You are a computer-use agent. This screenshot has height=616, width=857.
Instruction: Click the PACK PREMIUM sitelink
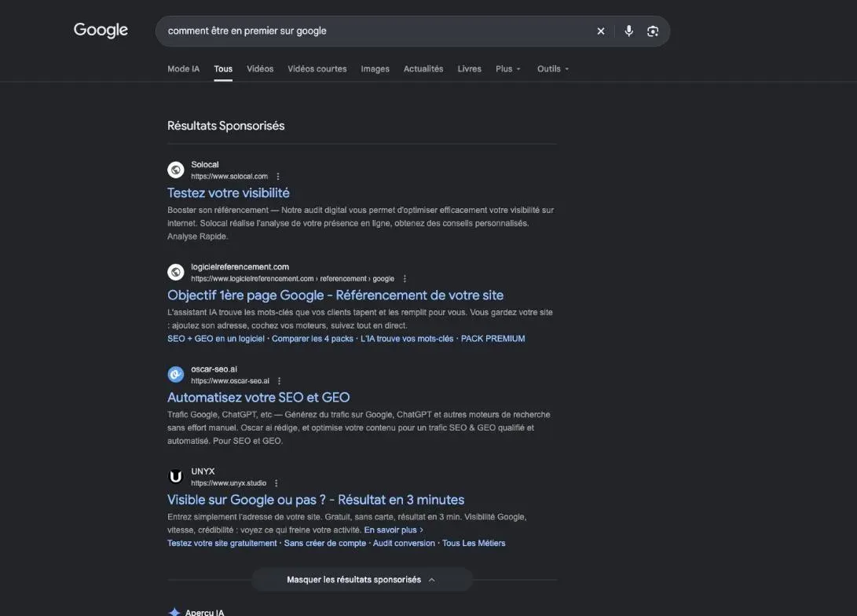[493, 339]
